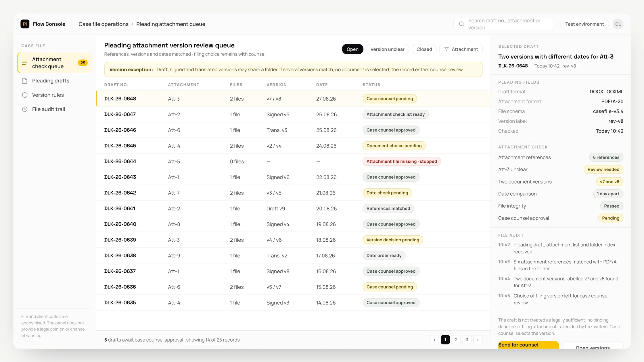Viewport: 644px width, 362px height.
Task: Click the Date check pending status badge
Action: [x=387, y=193]
